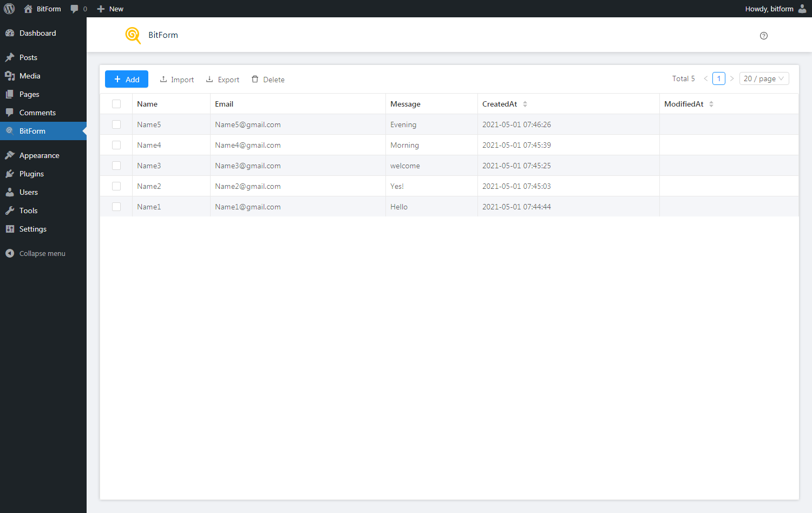Viewport: 812px width, 513px height.
Task: Go to Plugins
Action: (x=43, y=174)
